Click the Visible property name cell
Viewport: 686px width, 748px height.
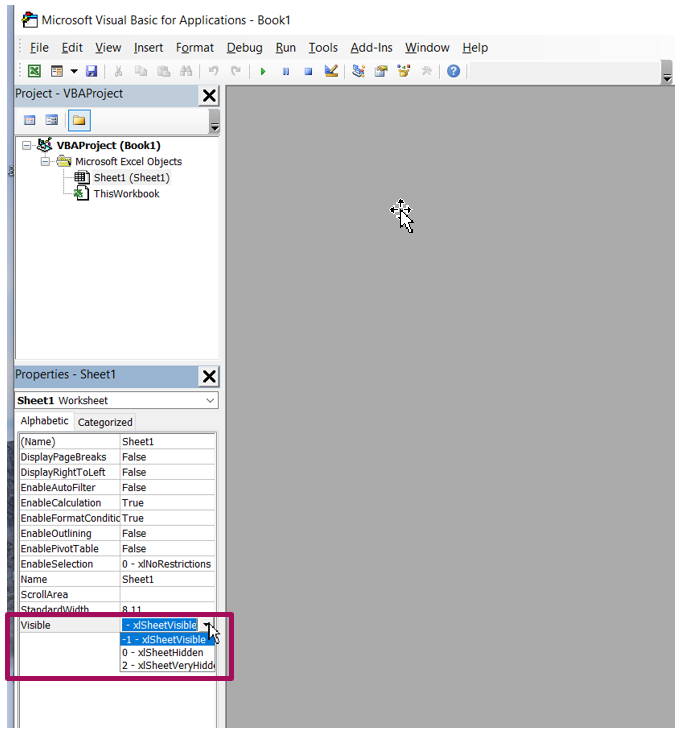click(70, 625)
